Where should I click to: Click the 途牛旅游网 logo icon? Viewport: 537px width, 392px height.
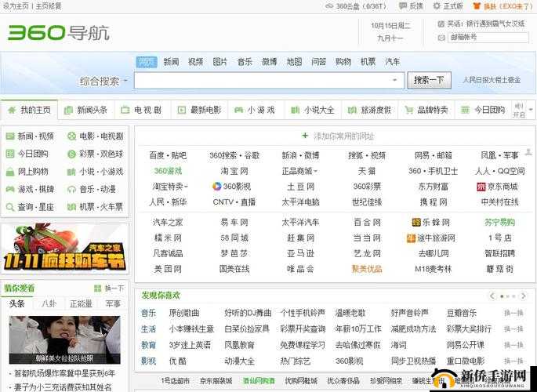[411, 238]
